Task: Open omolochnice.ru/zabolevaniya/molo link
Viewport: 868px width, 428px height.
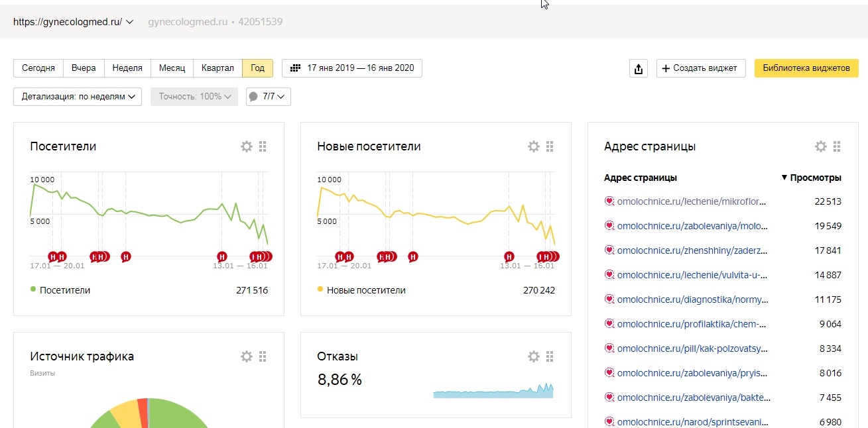Action: click(x=693, y=226)
